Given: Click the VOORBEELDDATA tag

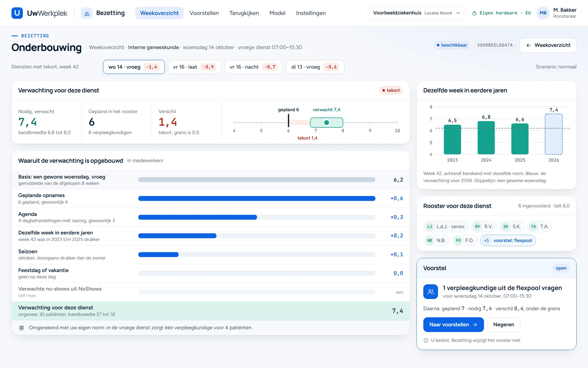Looking at the screenshot, I should (495, 45).
